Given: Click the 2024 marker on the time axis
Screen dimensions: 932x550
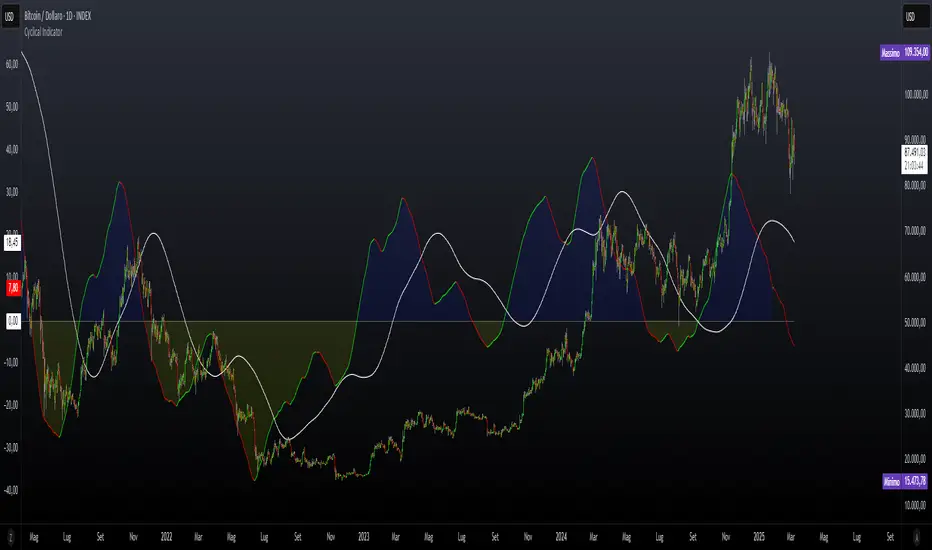Looking at the screenshot, I should coord(561,536).
